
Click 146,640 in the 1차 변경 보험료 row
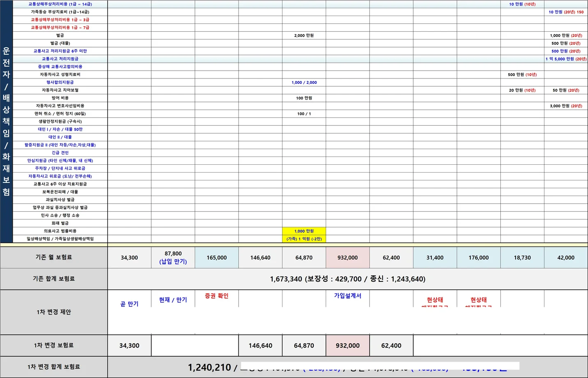[x=260, y=346]
